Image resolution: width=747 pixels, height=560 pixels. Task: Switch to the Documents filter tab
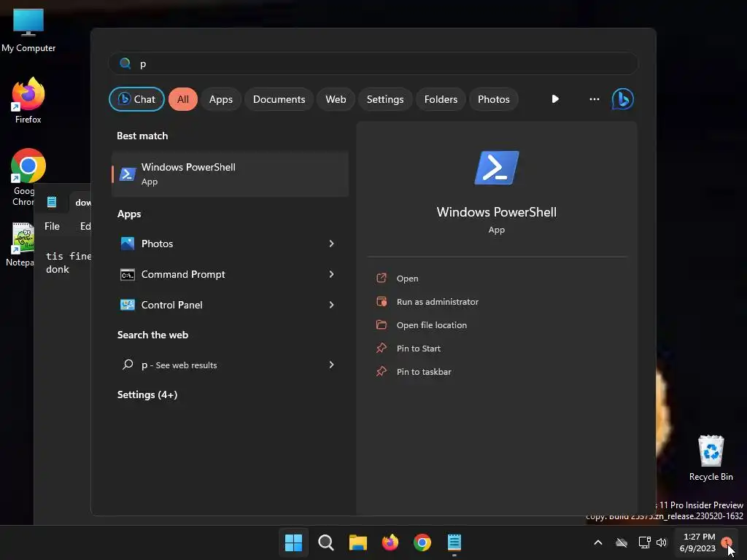coord(279,99)
